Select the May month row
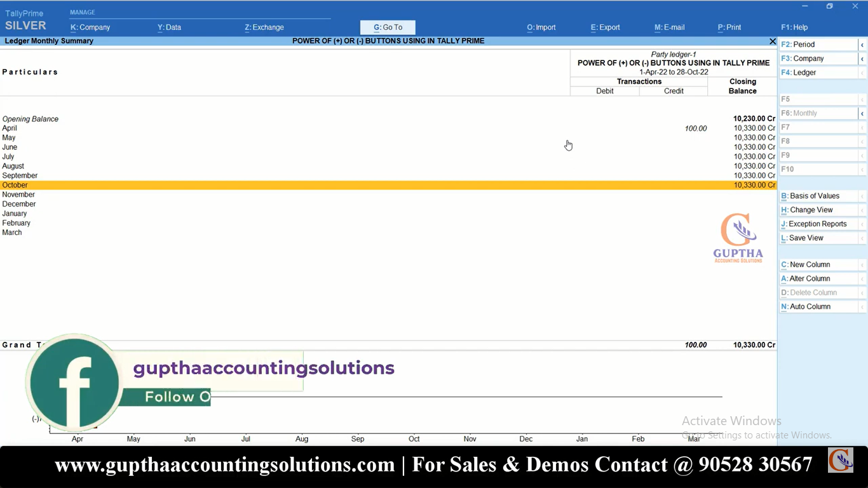 pos(388,138)
